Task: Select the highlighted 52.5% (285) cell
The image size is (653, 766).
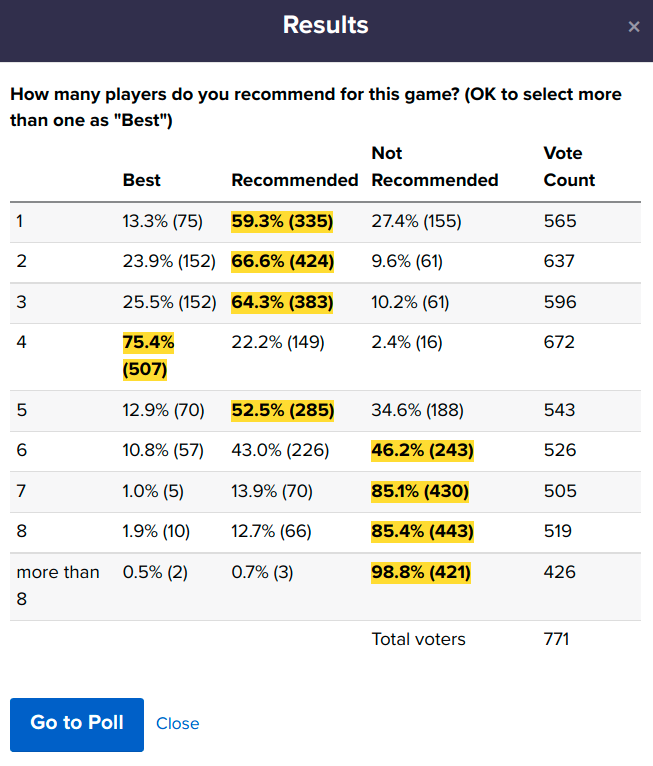Action: pyautogui.click(x=282, y=410)
